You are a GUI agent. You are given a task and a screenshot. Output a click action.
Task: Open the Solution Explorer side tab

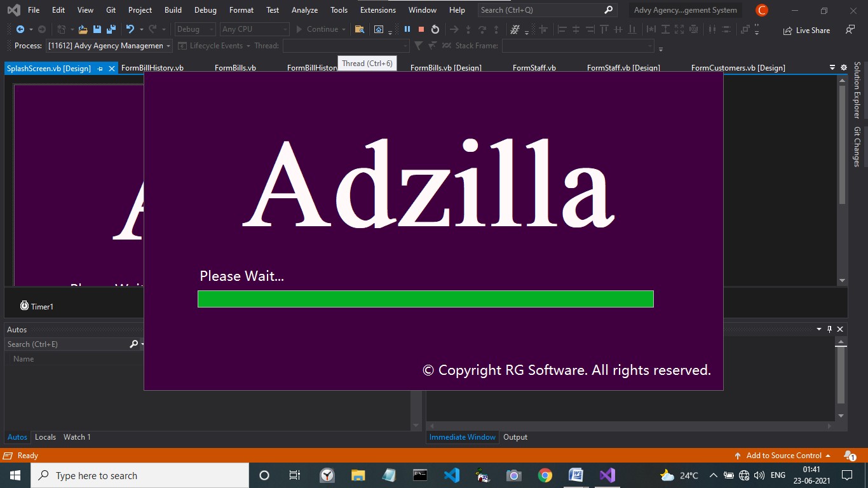coord(857,90)
